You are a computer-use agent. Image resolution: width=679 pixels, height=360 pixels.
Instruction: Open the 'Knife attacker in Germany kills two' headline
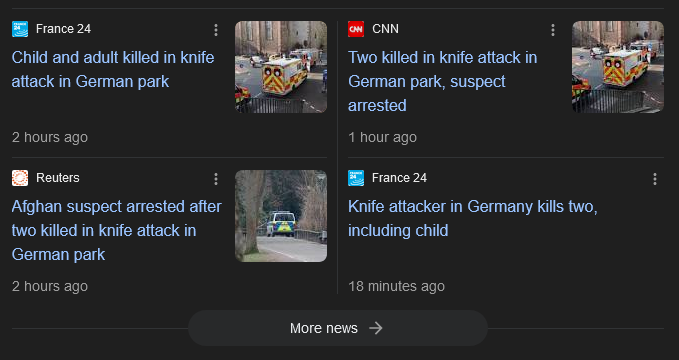[473, 218]
